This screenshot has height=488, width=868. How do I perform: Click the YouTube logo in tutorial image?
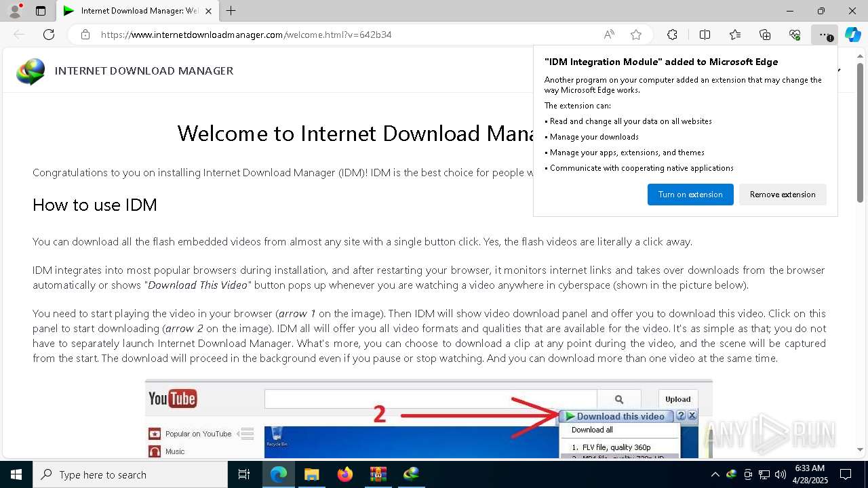click(173, 399)
